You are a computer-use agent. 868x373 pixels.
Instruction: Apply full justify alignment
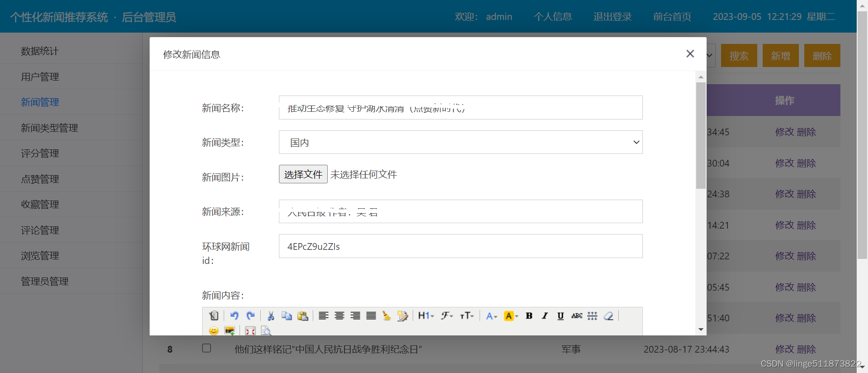371,316
